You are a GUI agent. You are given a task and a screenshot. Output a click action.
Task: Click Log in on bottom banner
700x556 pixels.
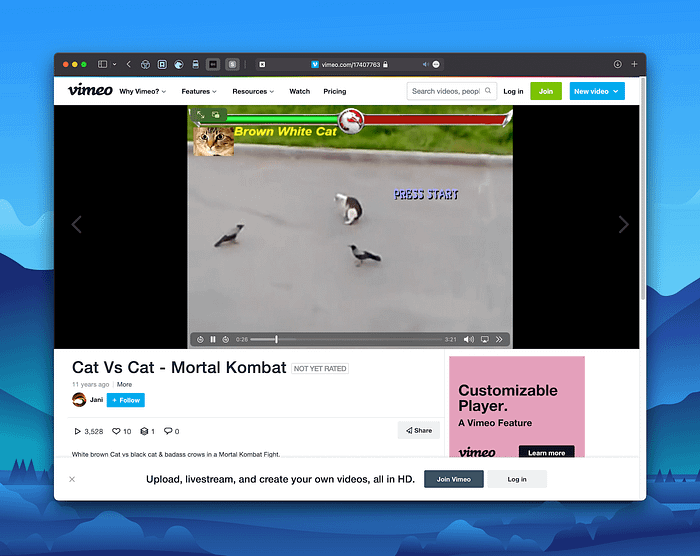[x=517, y=479]
